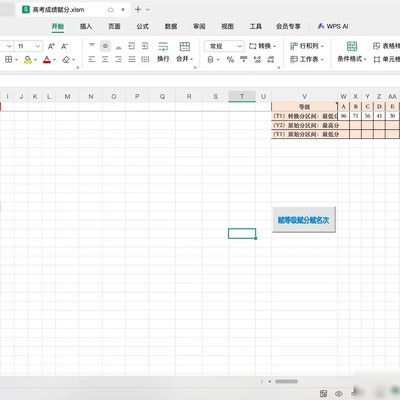Decrease the indent level
The image size is (400, 400).
[x=132, y=46]
